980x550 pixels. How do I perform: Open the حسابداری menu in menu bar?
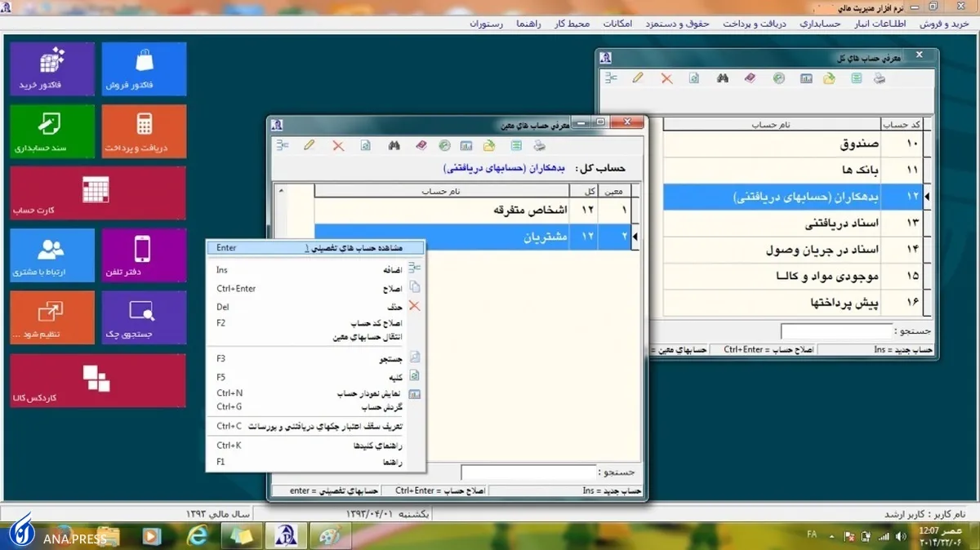pyautogui.click(x=822, y=24)
